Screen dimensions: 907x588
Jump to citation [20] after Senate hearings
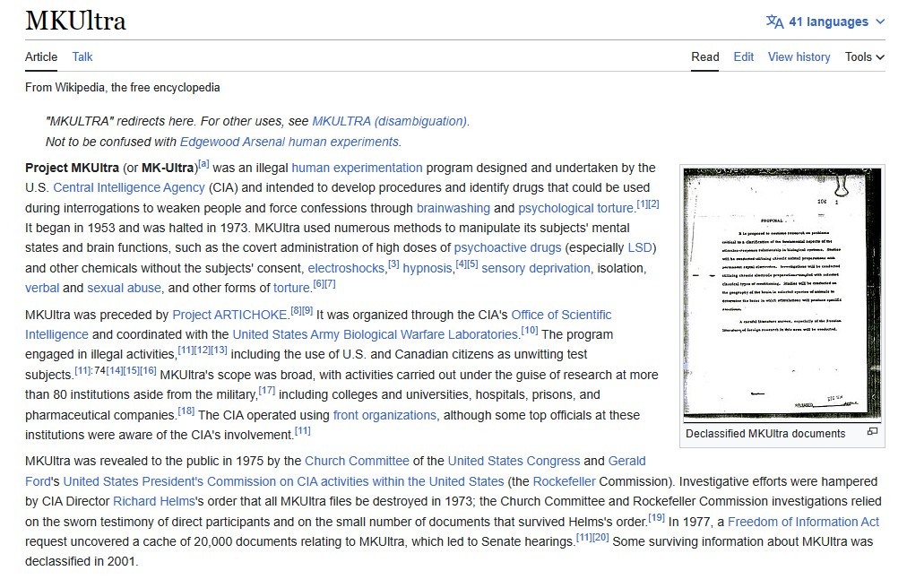(x=600, y=538)
